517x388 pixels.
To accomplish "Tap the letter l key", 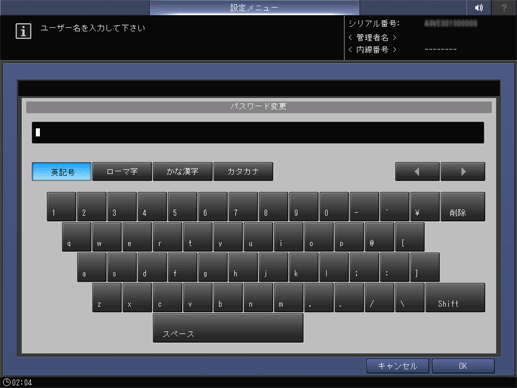I will click(x=334, y=267).
